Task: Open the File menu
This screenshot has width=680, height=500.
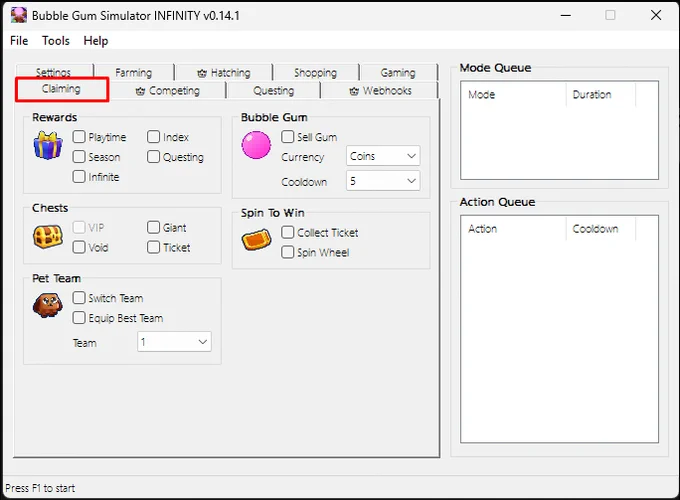Action: [19, 41]
